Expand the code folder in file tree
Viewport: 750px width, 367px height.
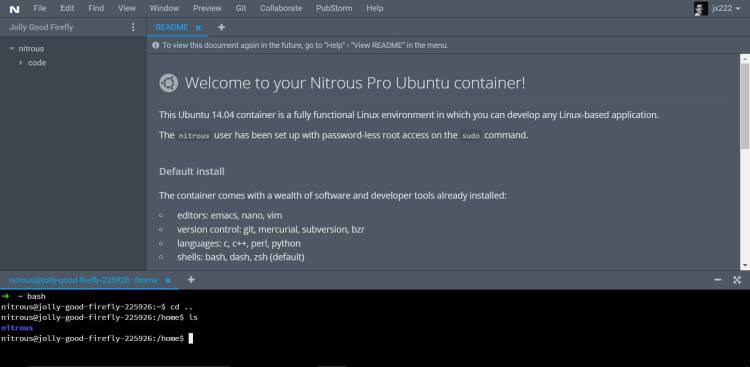click(x=21, y=63)
